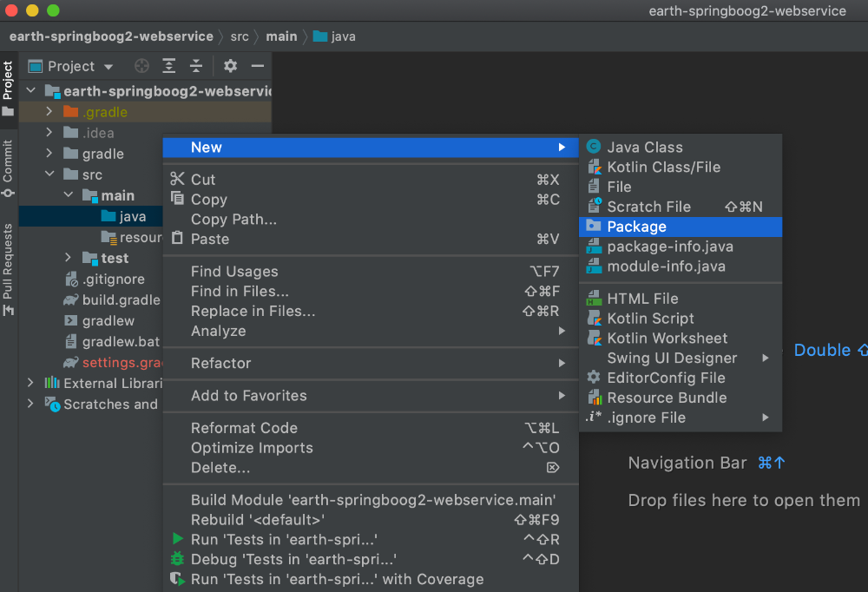Open the Refactor submenu
868x592 pixels.
tap(371, 364)
